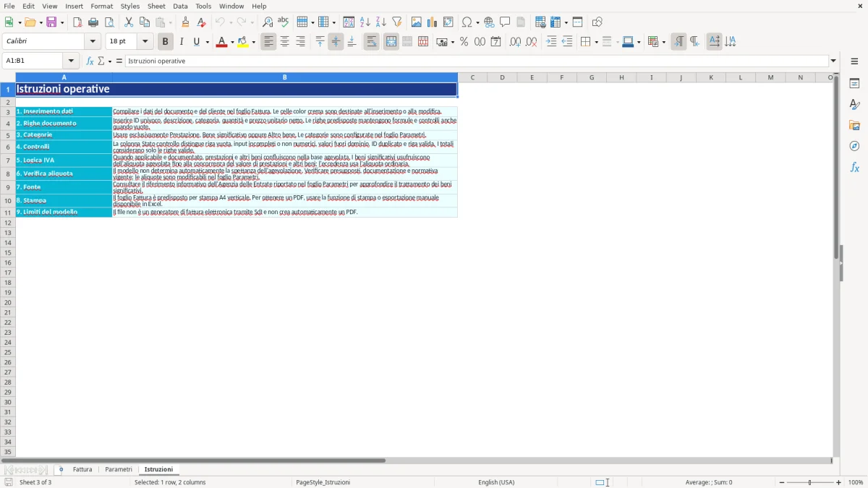The image size is (868, 488).
Task: Insert a comment
Action: coord(506,22)
